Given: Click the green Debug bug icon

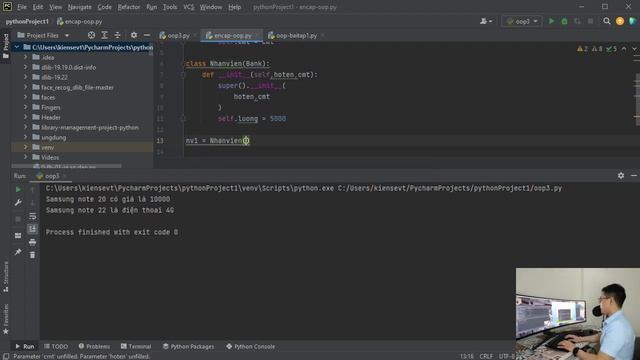Looking at the screenshot, I should pyautogui.click(x=564, y=21).
